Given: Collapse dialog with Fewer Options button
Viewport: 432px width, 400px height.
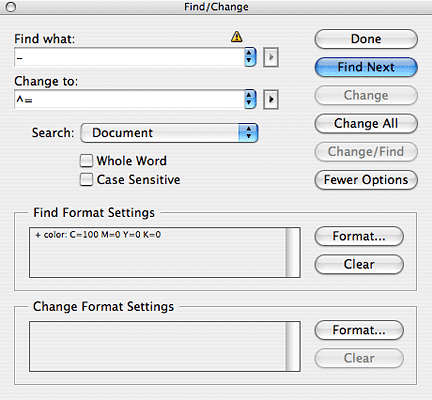Looking at the screenshot, I should click(x=366, y=180).
